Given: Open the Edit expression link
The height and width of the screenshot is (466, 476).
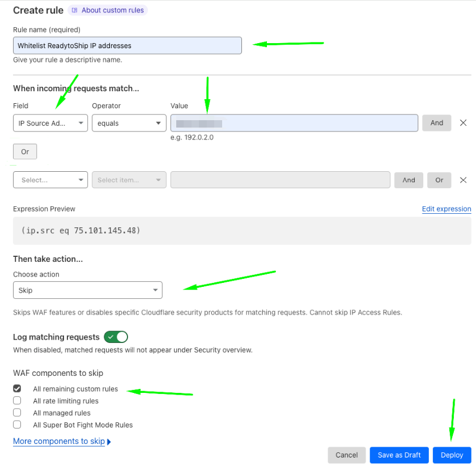Looking at the screenshot, I should (446, 209).
